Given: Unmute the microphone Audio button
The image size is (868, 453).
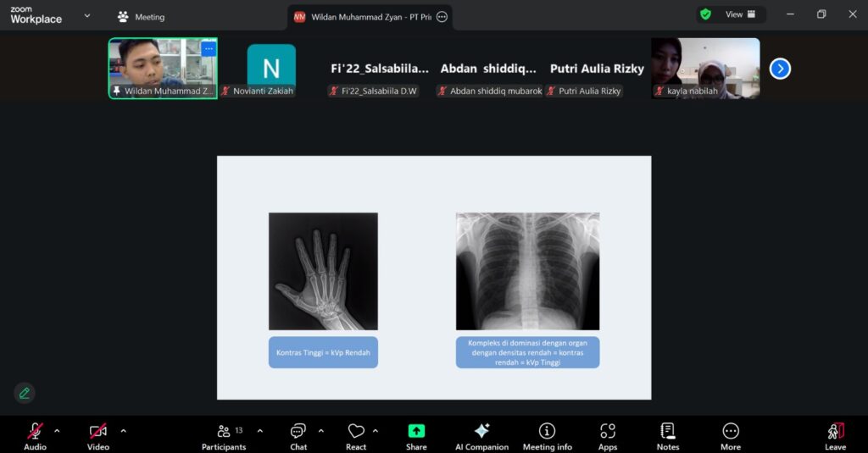Looking at the screenshot, I should click(x=35, y=435).
